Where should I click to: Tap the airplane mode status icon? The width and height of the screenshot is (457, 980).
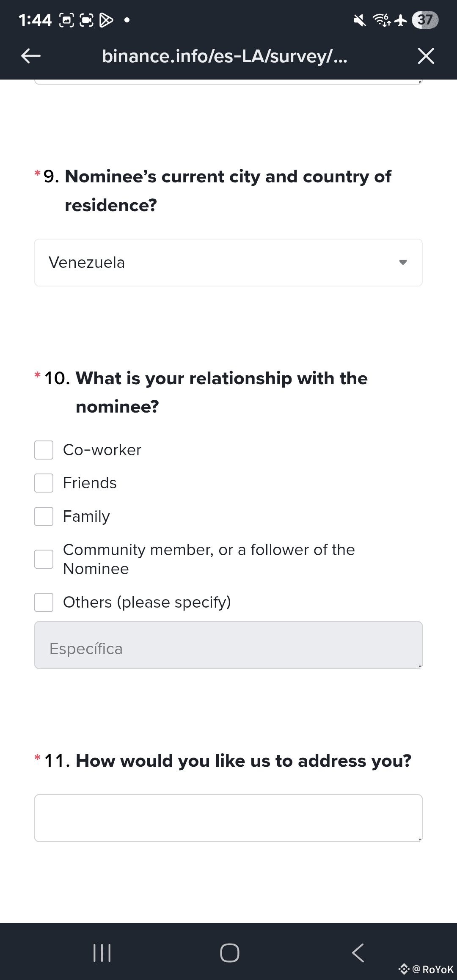[400, 20]
